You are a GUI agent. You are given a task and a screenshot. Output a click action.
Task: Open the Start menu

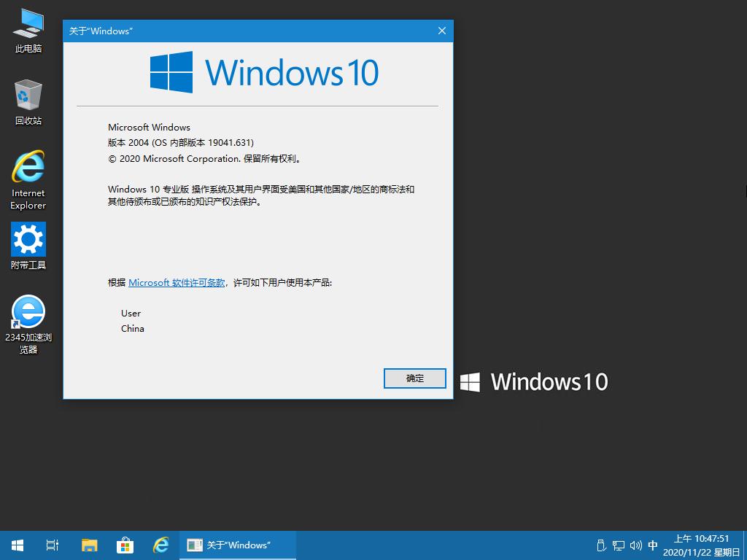18,545
